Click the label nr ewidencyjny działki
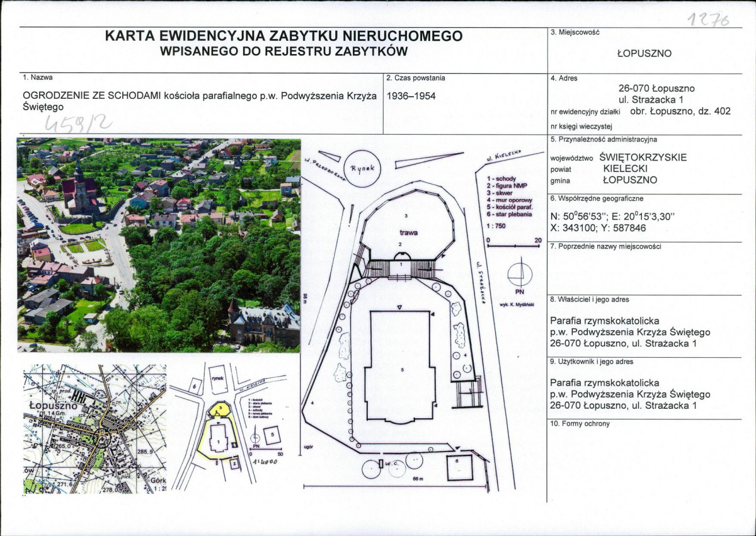This screenshot has height=536, width=756. (586, 112)
